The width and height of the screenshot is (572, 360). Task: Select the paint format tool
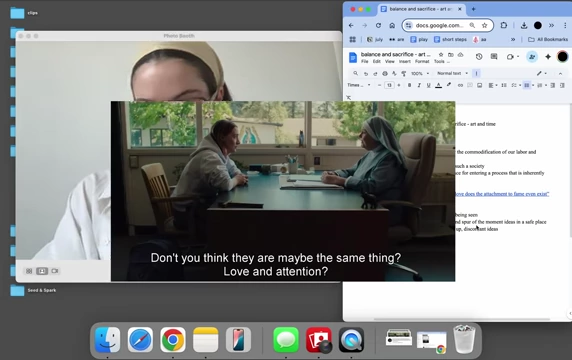click(x=404, y=73)
